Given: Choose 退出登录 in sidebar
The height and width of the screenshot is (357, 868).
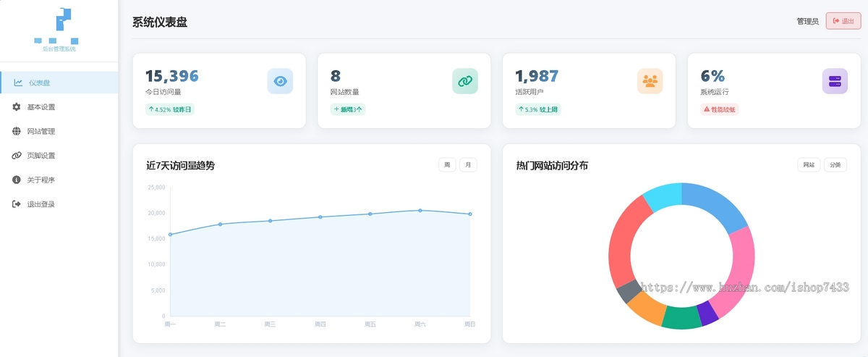Looking at the screenshot, I should tap(59, 204).
